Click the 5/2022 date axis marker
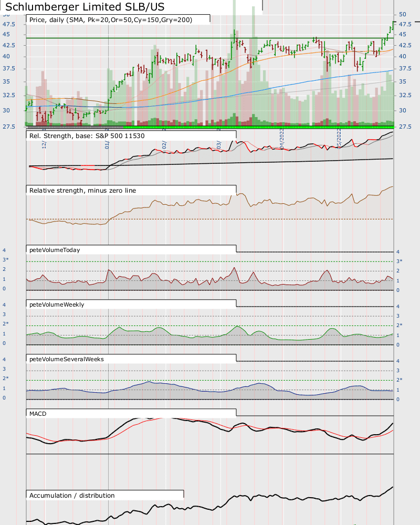420x525 pixels. (339, 139)
